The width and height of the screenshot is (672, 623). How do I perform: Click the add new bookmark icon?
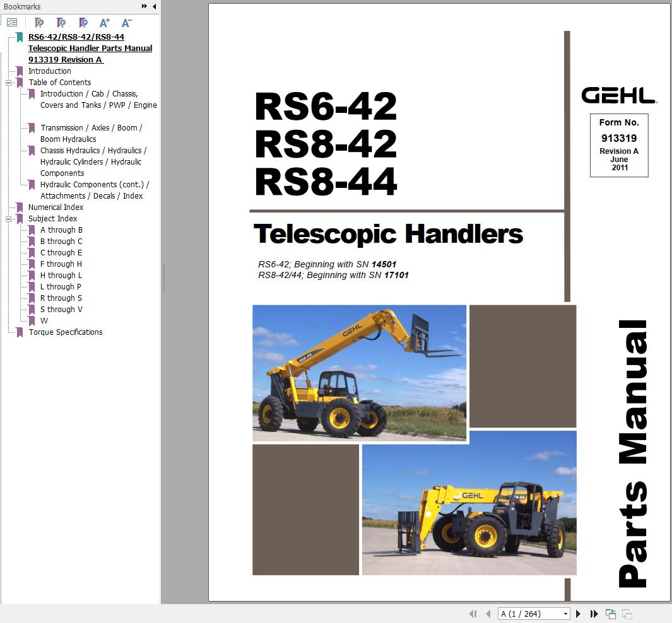[61, 22]
